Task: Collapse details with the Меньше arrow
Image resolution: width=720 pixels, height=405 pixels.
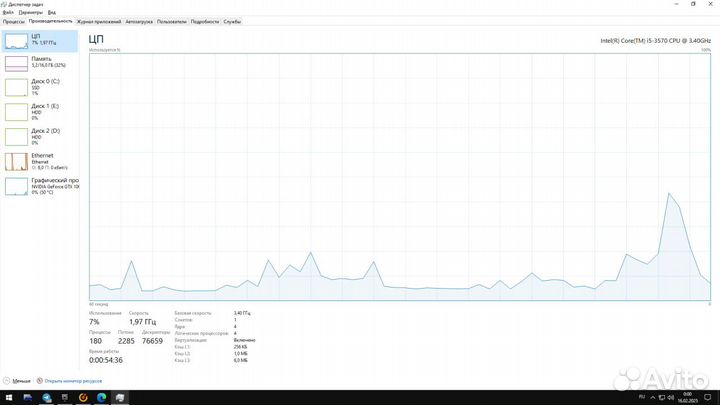Action: point(8,381)
